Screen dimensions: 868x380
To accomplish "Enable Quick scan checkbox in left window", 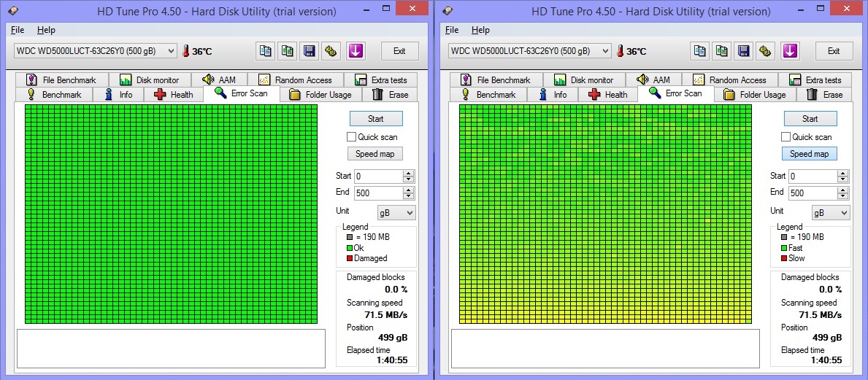I will click(351, 136).
